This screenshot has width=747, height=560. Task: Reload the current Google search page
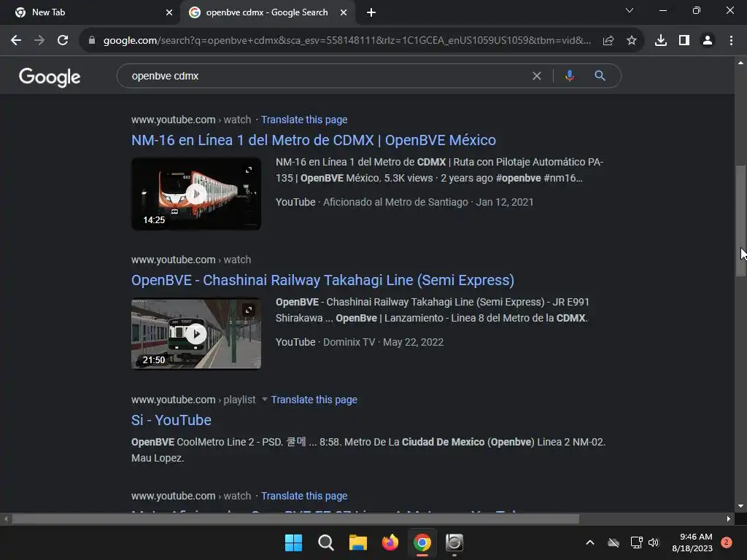coord(63,41)
